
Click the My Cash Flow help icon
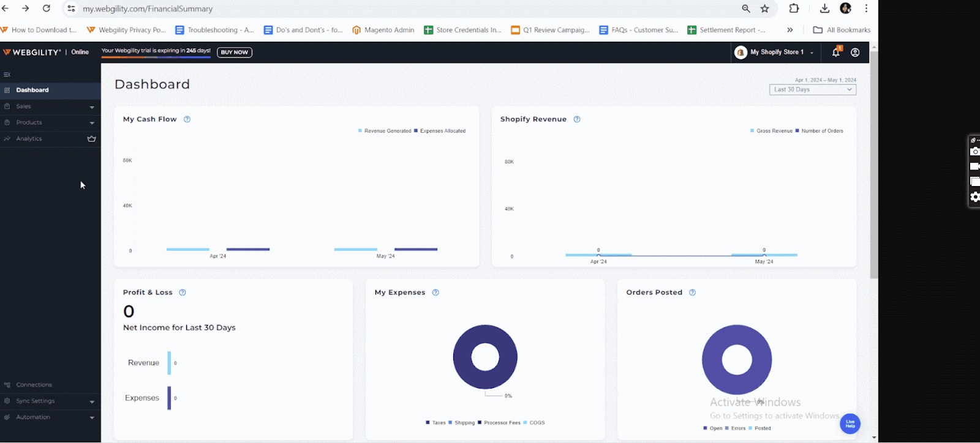tap(187, 119)
